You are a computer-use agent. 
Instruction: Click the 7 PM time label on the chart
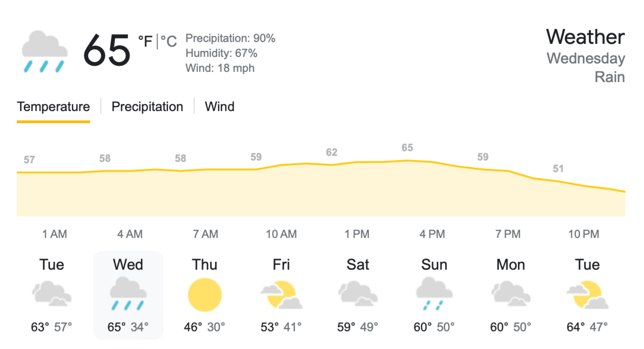[508, 234]
